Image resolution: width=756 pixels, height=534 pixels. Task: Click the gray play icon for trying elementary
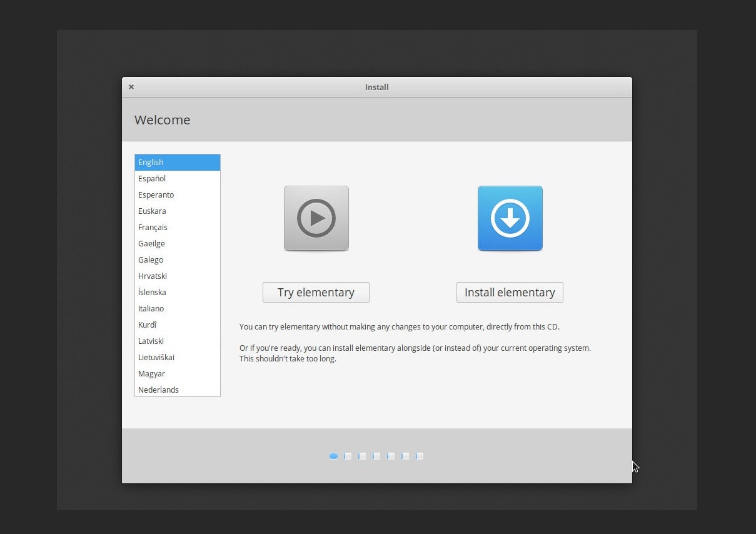[x=316, y=218]
